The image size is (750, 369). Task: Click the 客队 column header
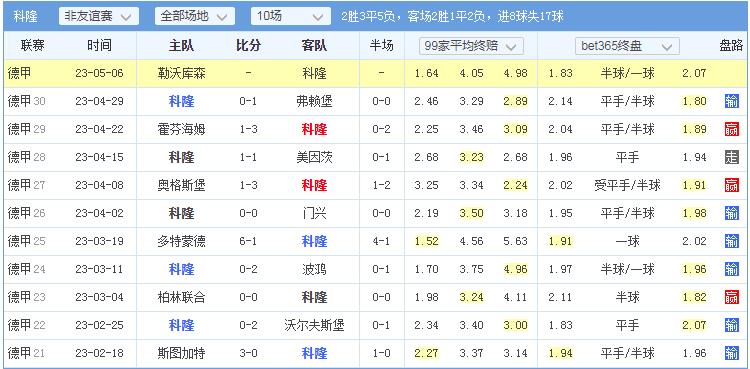314,46
